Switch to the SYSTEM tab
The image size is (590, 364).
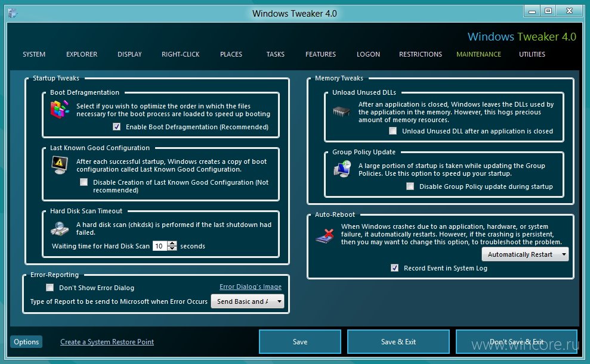tap(34, 54)
